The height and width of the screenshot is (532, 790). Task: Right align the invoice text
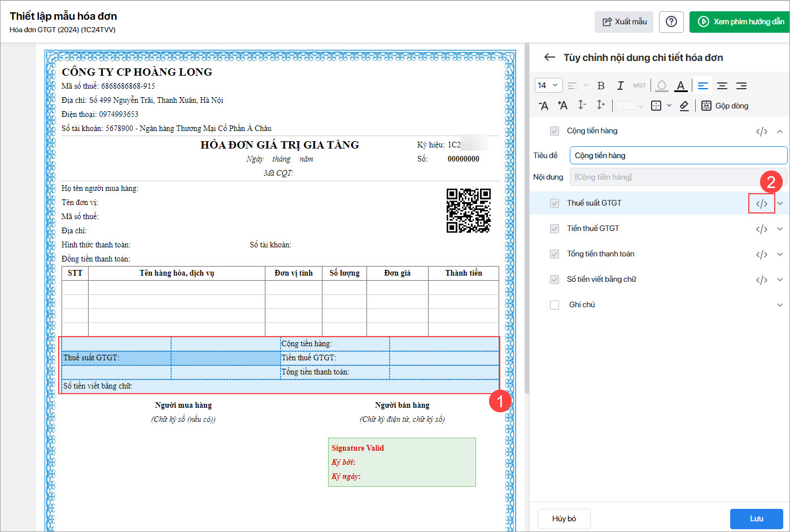741,86
